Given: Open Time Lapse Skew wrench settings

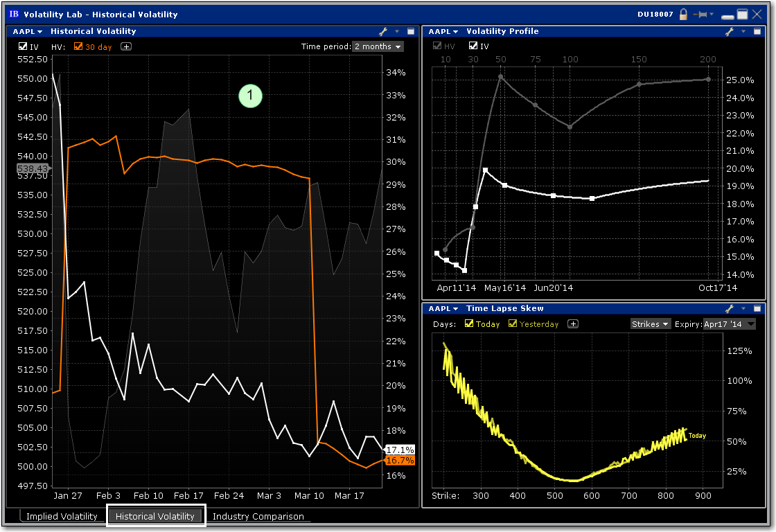Looking at the screenshot, I should (x=730, y=308).
